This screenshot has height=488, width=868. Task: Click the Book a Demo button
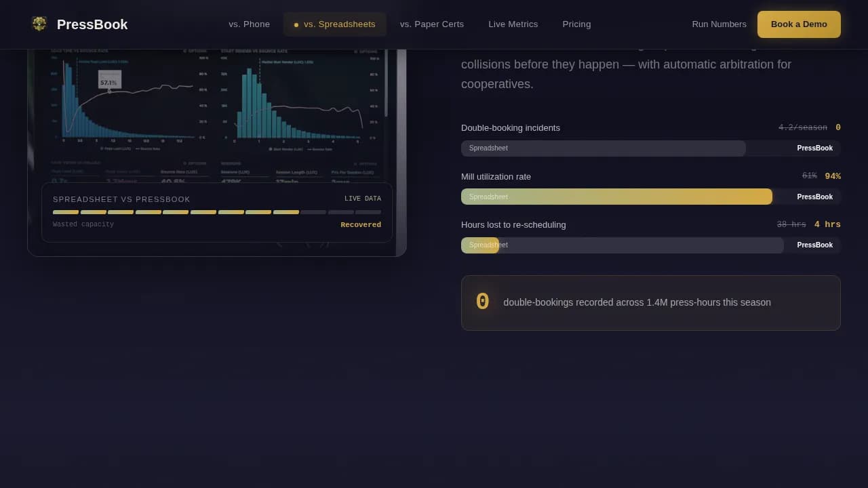[799, 24]
